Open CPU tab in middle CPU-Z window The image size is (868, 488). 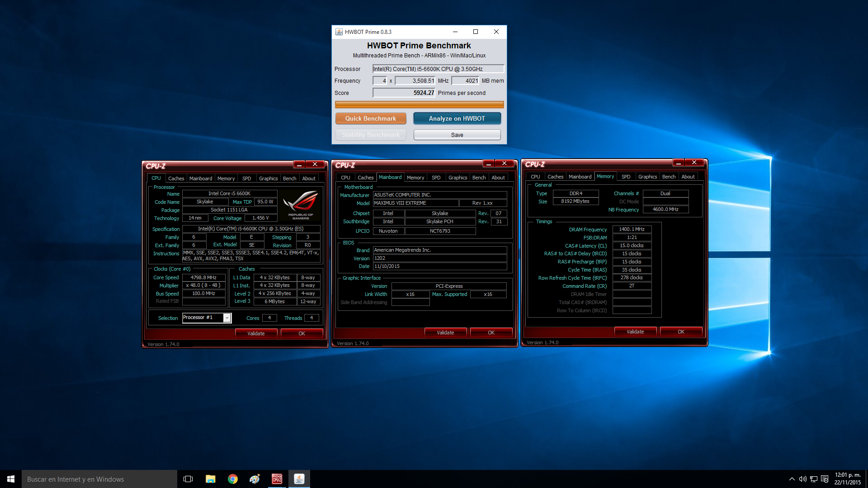(346, 178)
